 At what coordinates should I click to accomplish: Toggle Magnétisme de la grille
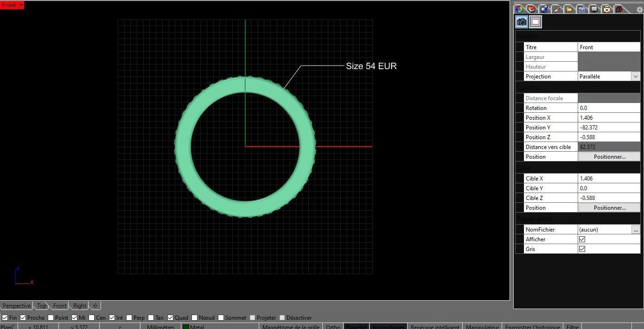pyautogui.click(x=291, y=327)
